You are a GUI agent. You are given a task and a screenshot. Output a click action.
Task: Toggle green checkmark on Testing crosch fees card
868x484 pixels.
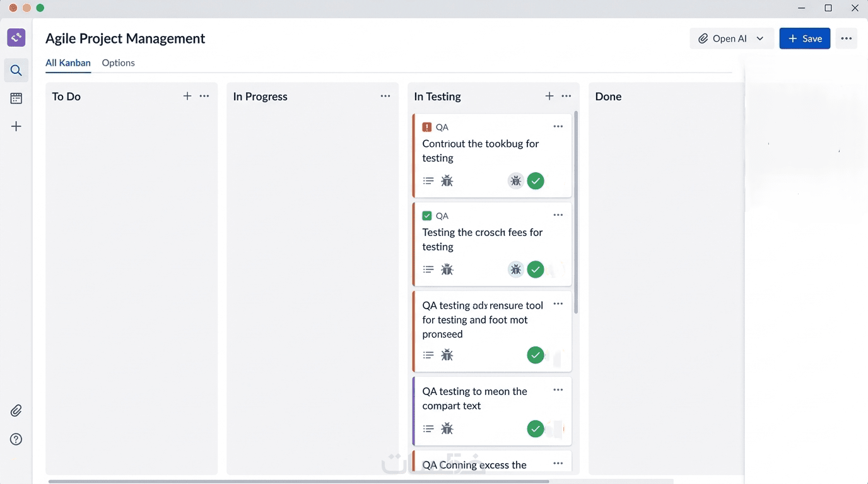536,269
